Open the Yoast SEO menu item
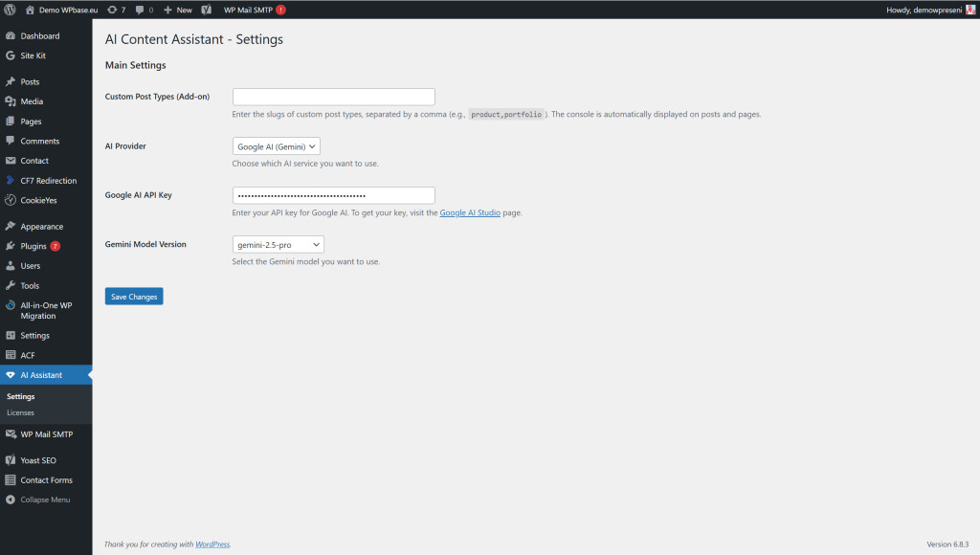Screen dimensions: 980x555 (x=46, y=460)
